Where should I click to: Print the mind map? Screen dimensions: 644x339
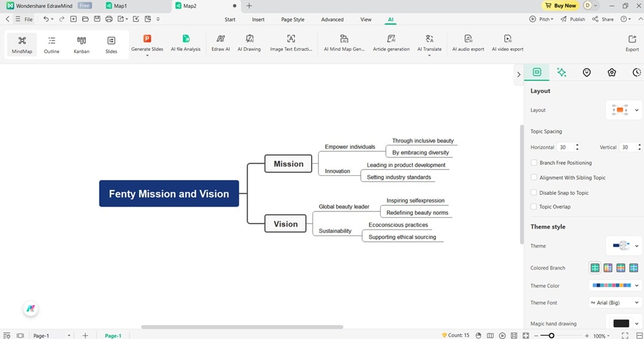(109, 19)
